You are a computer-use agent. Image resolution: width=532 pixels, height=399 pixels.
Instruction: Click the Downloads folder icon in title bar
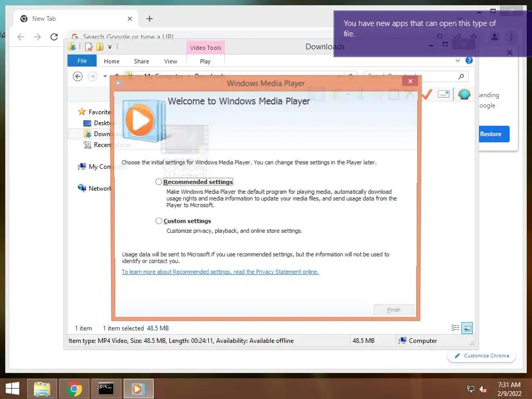[x=72, y=46]
